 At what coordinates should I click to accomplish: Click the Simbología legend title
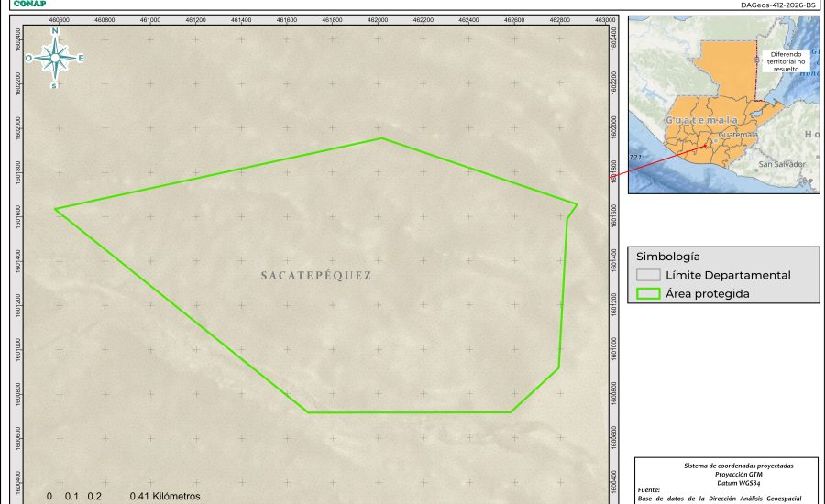click(669, 257)
